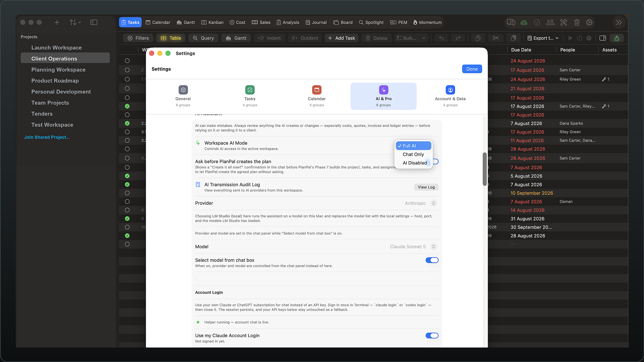Click the green highlighted person icon button
Viewport: 644px width, 362px height.
tap(617, 38)
